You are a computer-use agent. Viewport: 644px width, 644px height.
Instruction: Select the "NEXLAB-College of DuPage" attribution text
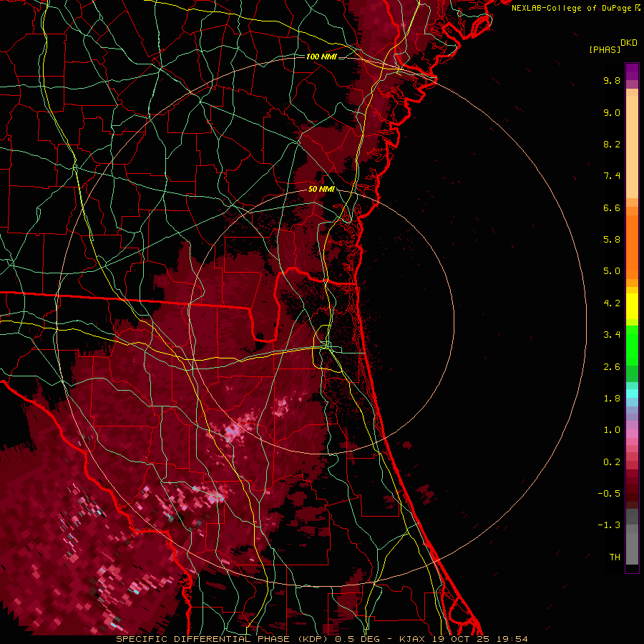point(571,8)
